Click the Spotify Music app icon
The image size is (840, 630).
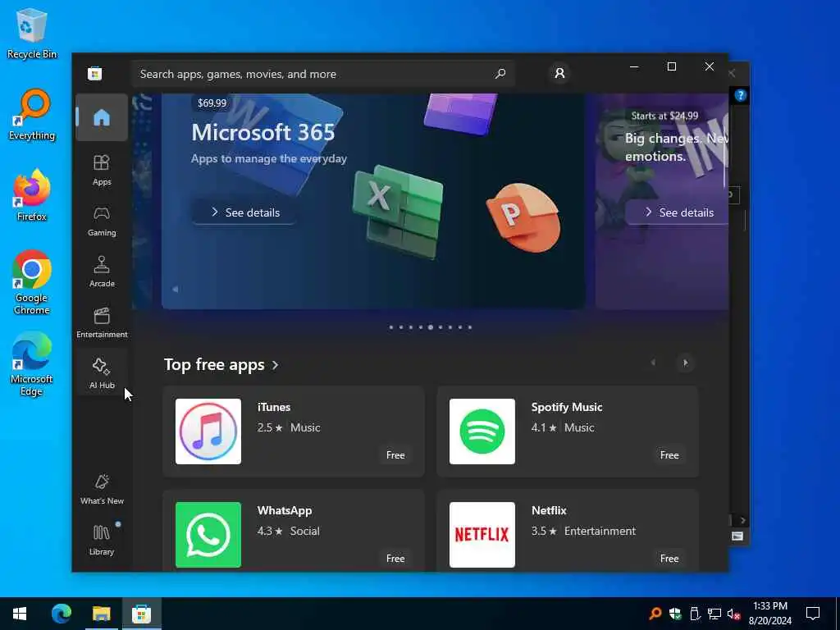tap(482, 431)
